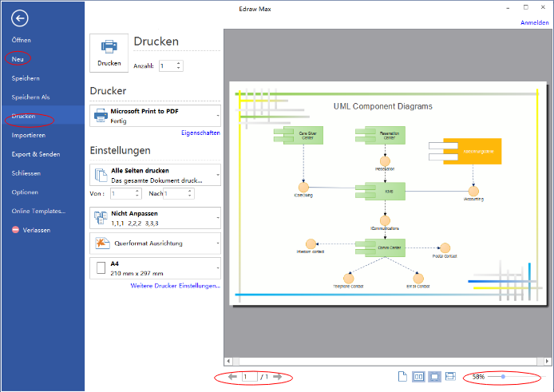Go to next preview page arrow
This screenshot has width=554, height=392.
tap(277, 377)
